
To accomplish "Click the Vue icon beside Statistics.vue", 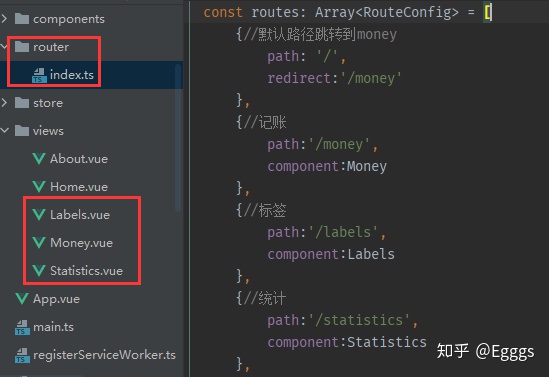I will (39, 271).
